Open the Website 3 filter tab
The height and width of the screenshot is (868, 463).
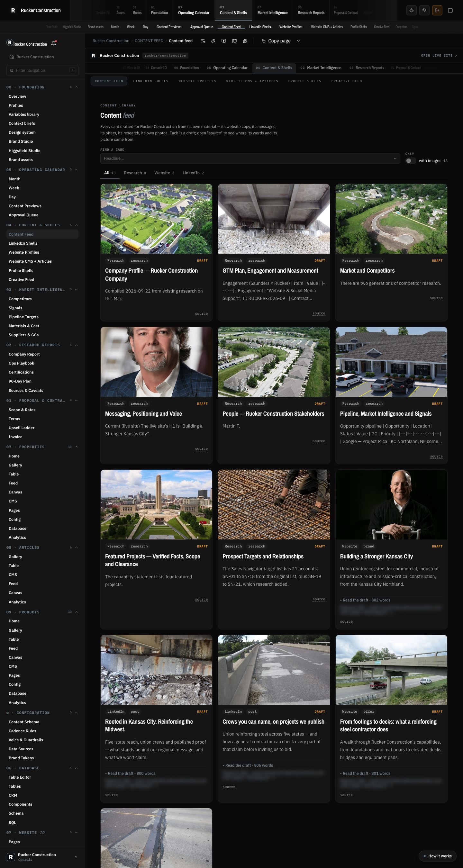tap(164, 173)
